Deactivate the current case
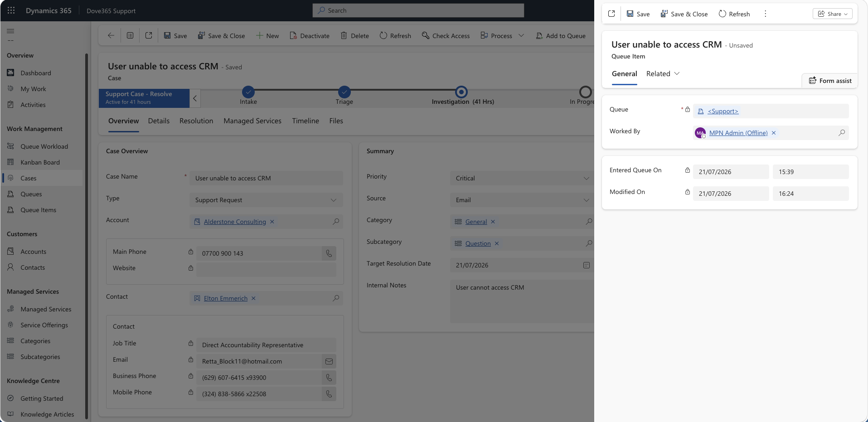 (310, 36)
